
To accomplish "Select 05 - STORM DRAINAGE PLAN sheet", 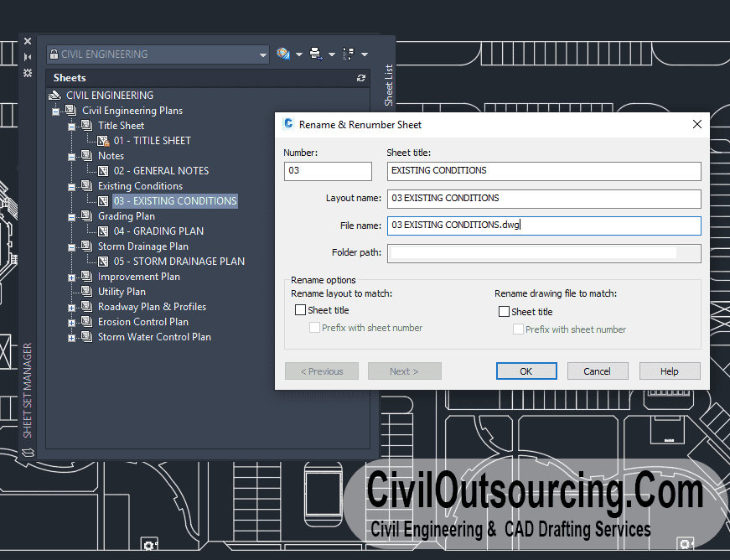I will [x=179, y=262].
